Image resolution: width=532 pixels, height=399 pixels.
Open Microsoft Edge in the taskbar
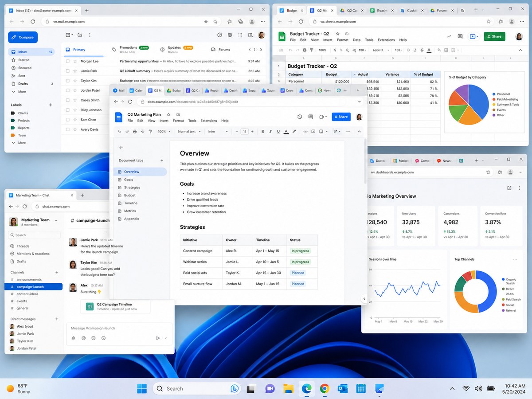tap(306, 389)
